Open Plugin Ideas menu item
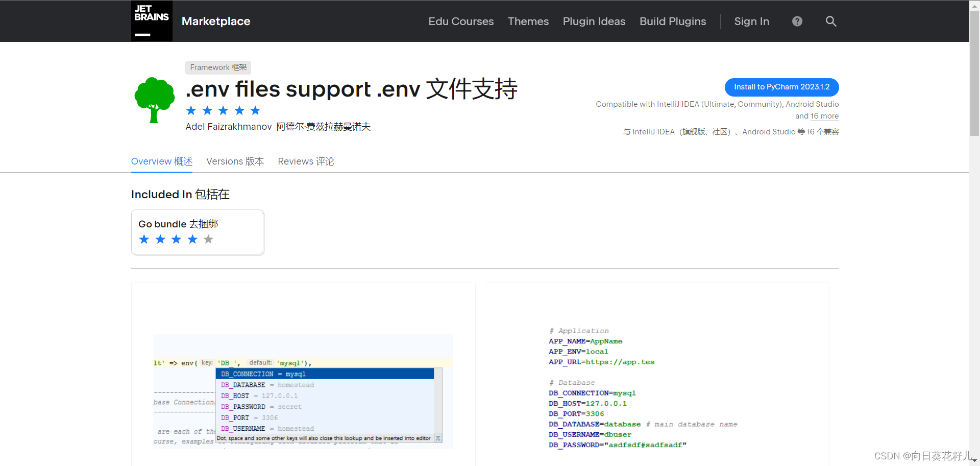This screenshot has height=466, width=980. pyautogui.click(x=594, y=21)
